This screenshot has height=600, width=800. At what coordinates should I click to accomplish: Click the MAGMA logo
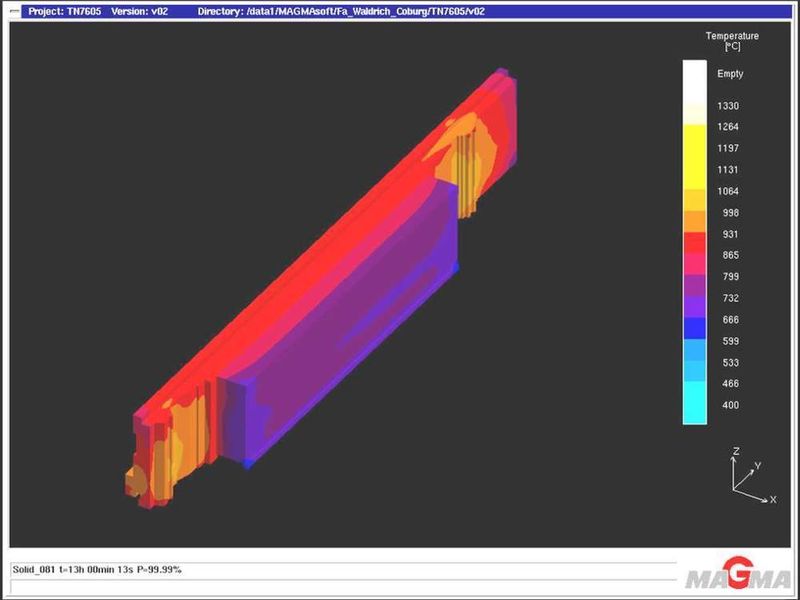[738, 574]
